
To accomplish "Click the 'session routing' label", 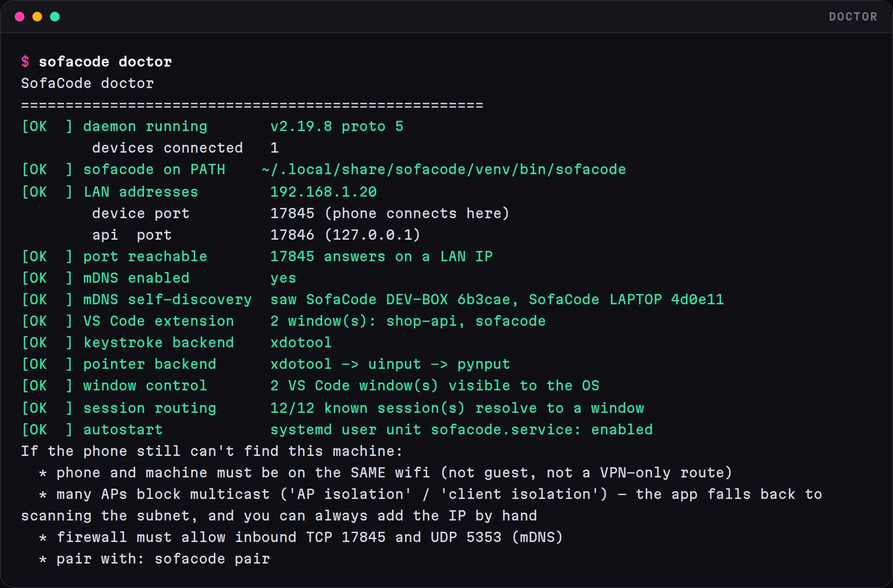I will pyautogui.click(x=150, y=408).
